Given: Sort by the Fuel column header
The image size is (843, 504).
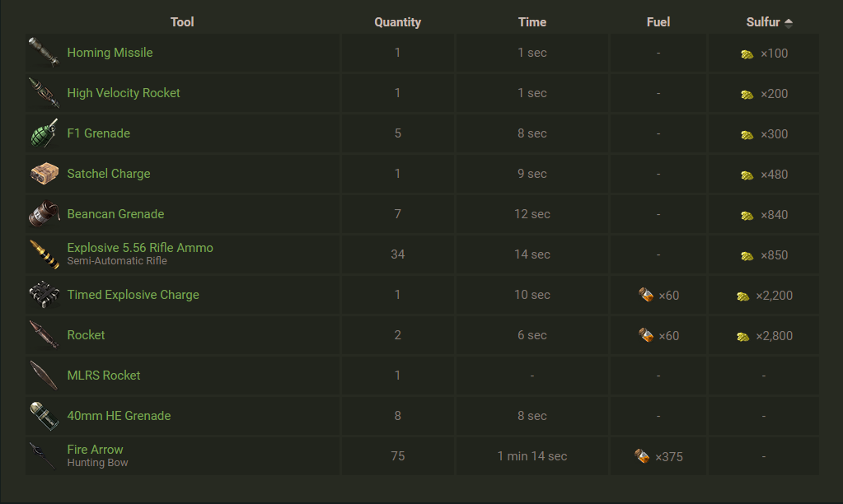Looking at the screenshot, I should 658,22.
